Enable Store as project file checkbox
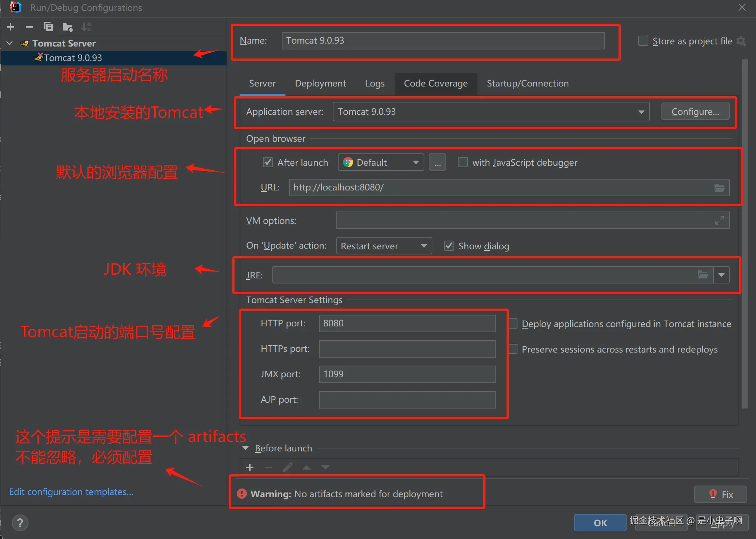 pyautogui.click(x=643, y=41)
